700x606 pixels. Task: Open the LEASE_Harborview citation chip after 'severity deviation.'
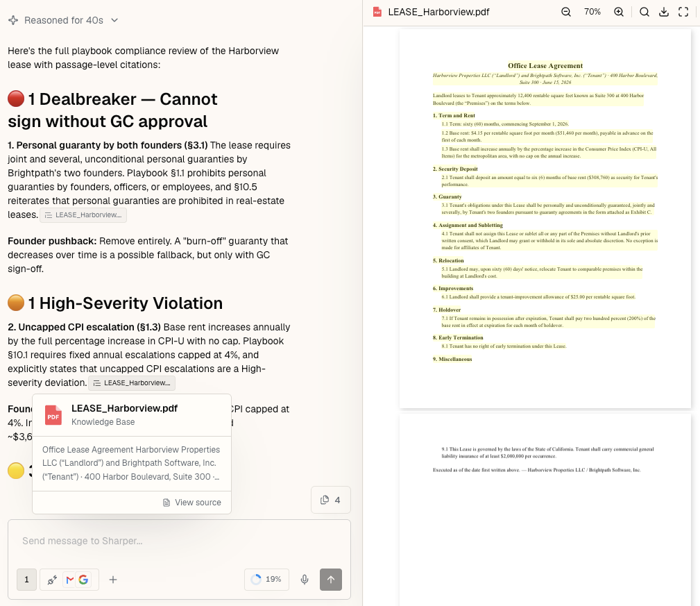coord(132,382)
